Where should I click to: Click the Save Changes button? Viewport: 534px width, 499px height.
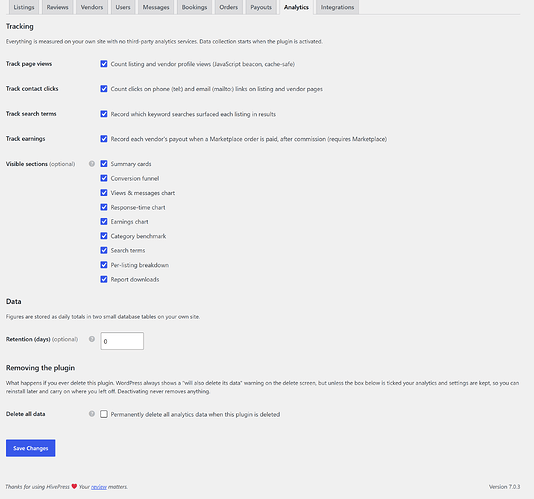pyautogui.click(x=31, y=448)
